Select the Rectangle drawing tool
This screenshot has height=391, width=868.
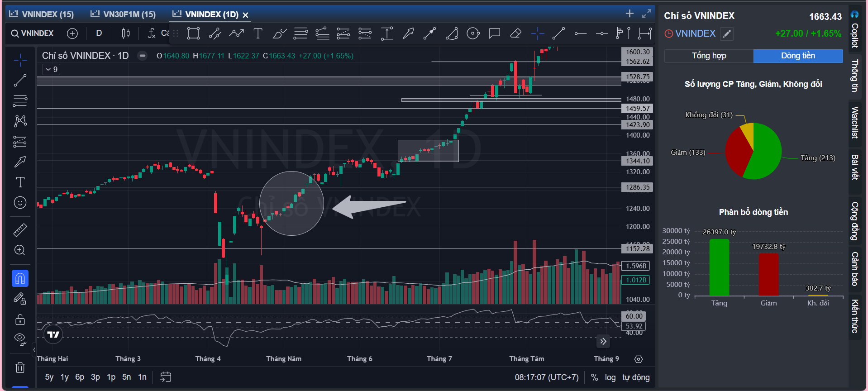193,33
